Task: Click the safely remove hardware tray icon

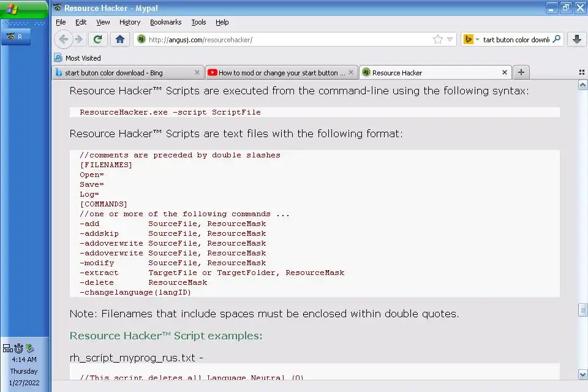Action: (30, 348)
